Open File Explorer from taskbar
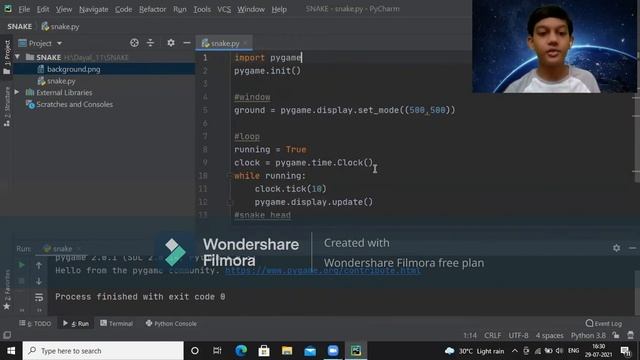 click(287, 351)
